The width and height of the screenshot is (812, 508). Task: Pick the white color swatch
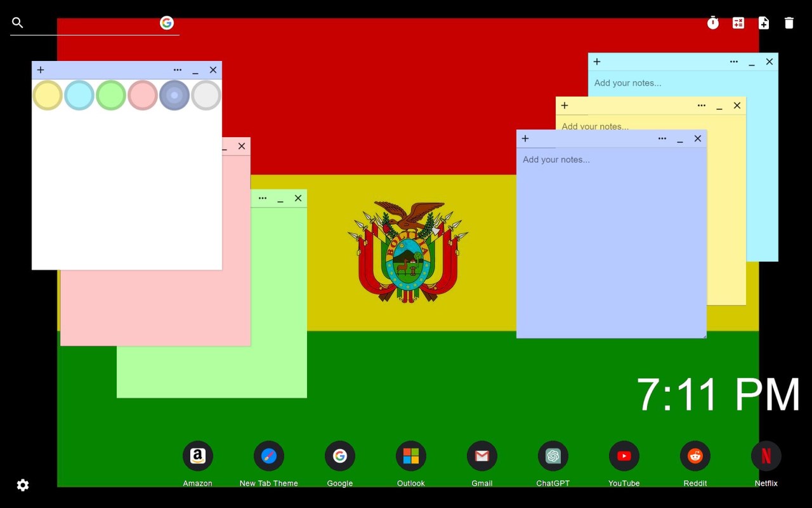pos(206,95)
